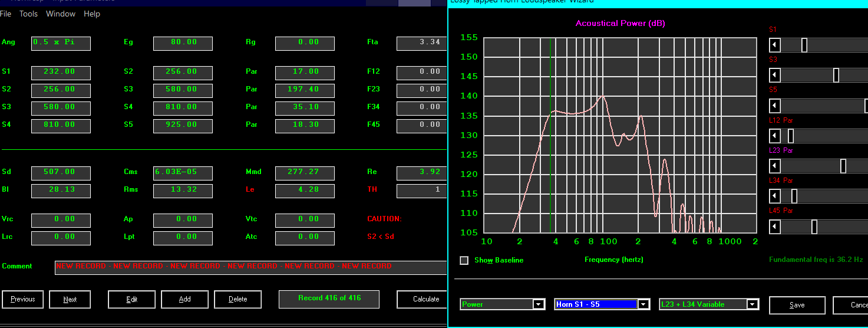Click the Bl field showing 28.13

point(61,191)
